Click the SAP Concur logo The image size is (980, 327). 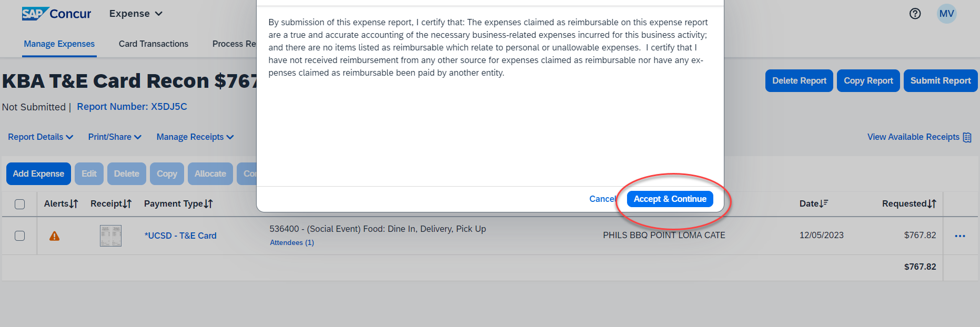(x=56, y=14)
